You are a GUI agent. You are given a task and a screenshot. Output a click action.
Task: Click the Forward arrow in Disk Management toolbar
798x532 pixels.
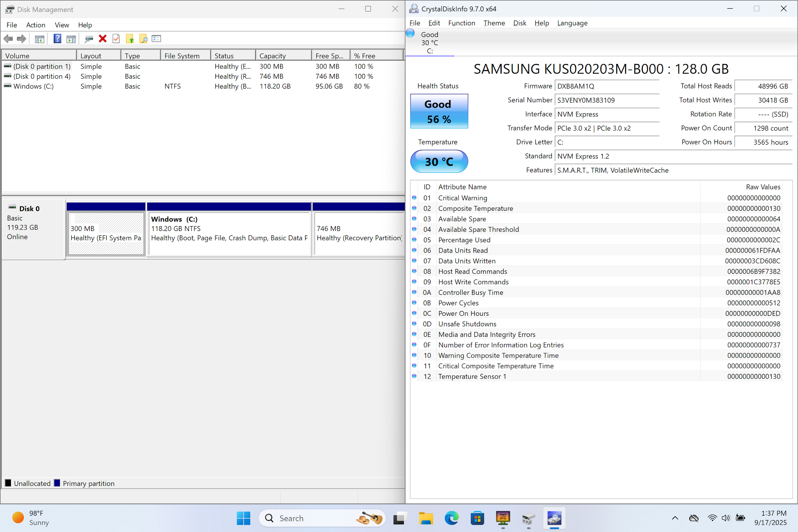pos(22,39)
